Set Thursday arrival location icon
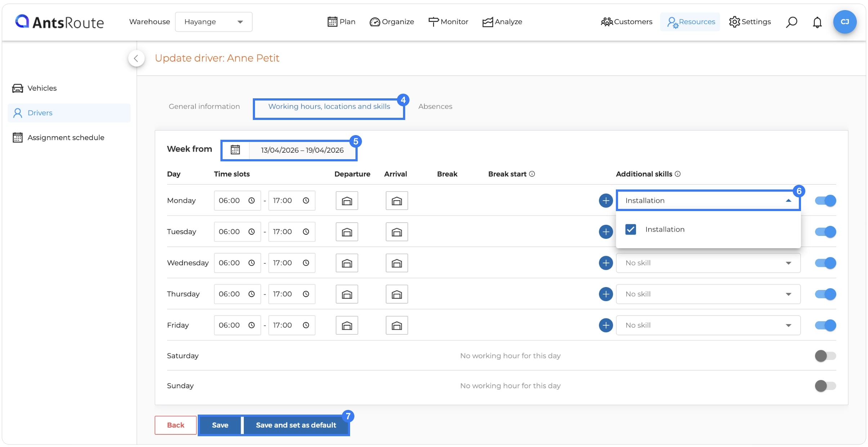The width and height of the screenshot is (868, 447). (x=397, y=294)
